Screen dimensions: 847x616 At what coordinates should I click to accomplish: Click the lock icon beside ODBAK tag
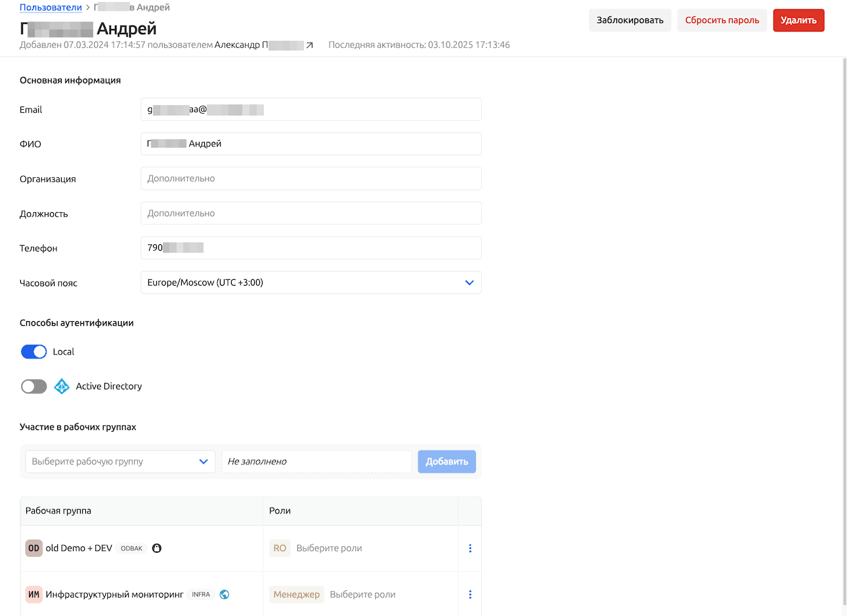(157, 548)
